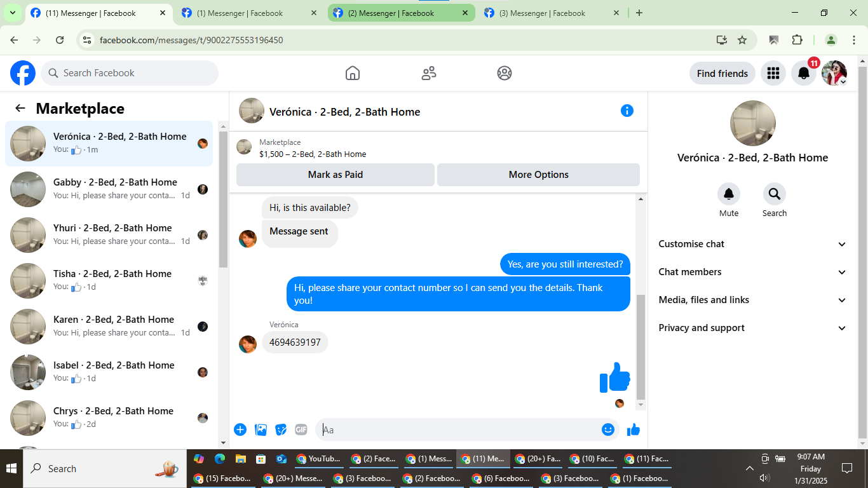The image size is (868, 488).
Task: Open Karen's 2-Bed, 2-Bath Home conversation
Action: 109,327
